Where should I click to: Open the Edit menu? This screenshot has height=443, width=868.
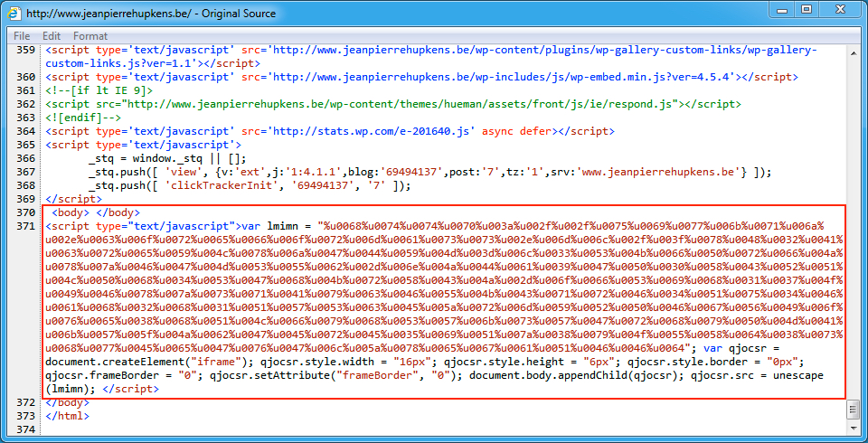coord(52,36)
